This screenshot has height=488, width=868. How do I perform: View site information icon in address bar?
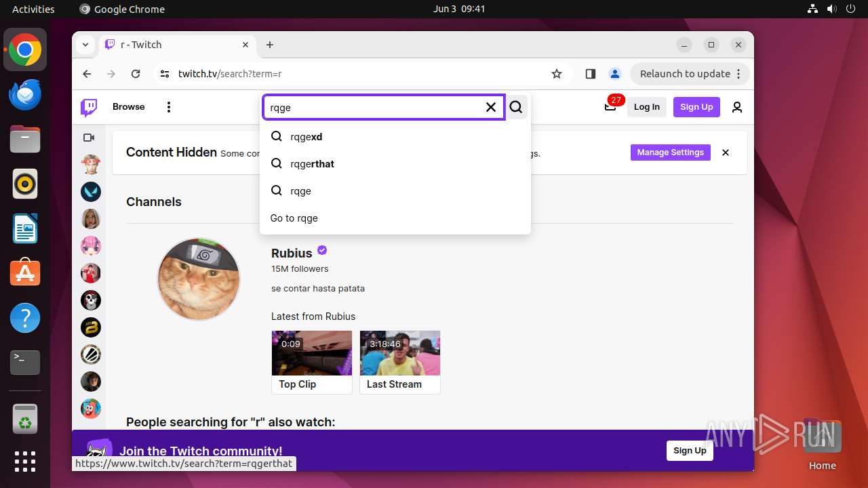[165, 74]
